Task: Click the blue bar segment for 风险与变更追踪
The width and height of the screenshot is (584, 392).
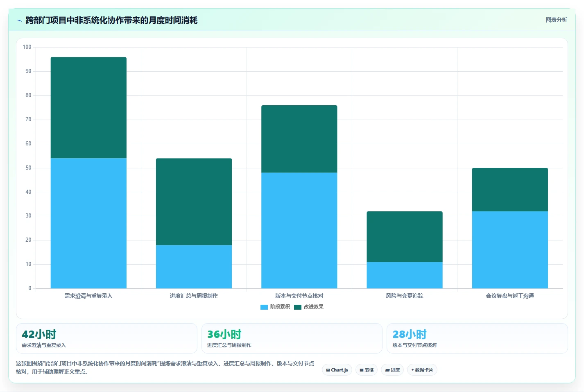Action: pyautogui.click(x=405, y=275)
